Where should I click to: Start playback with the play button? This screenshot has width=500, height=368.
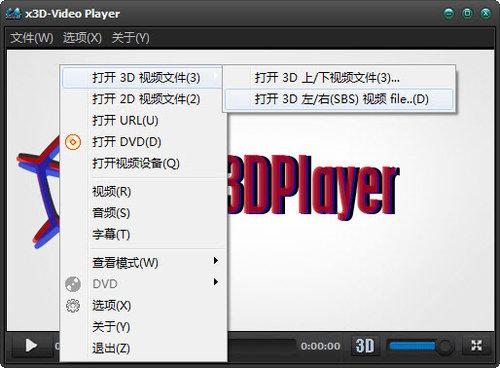tap(32, 345)
